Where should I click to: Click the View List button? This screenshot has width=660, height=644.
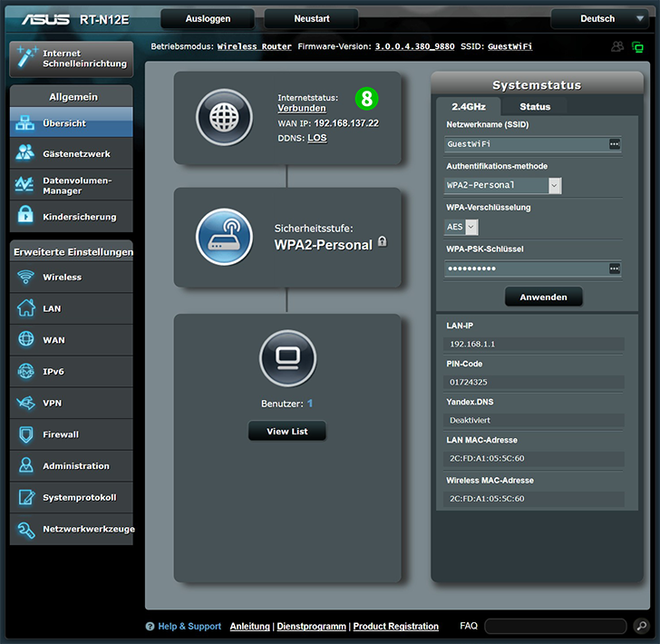pos(287,431)
